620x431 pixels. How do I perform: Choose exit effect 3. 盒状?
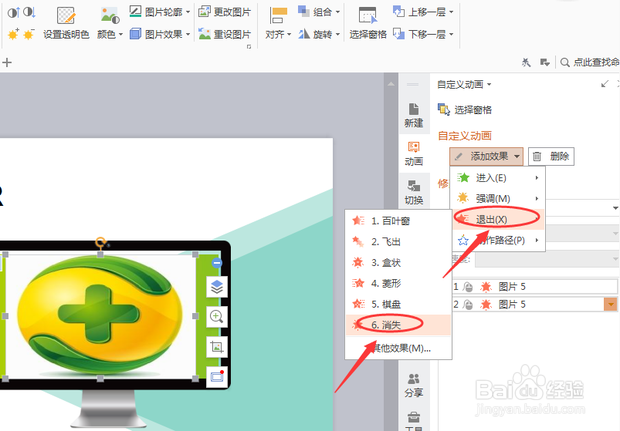point(398,263)
